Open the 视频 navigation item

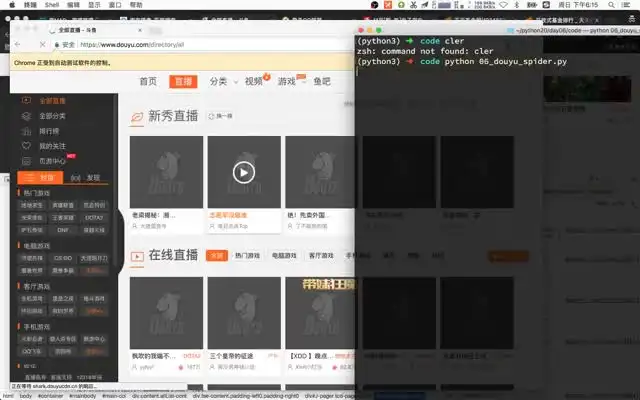(255, 81)
